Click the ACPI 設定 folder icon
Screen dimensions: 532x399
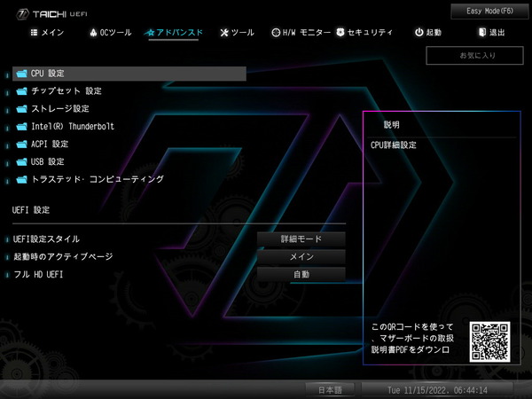pos(22,145)
